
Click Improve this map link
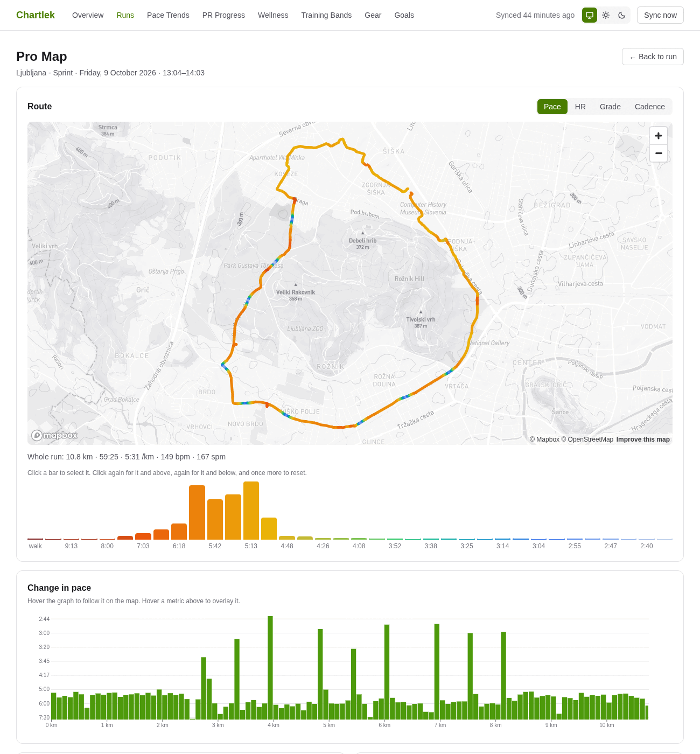pos(643,439)
